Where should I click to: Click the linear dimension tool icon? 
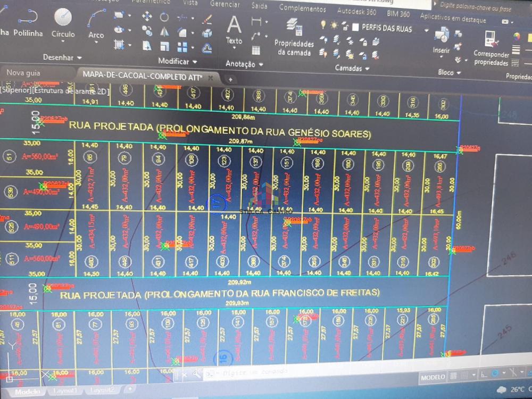tap(256, 22)
